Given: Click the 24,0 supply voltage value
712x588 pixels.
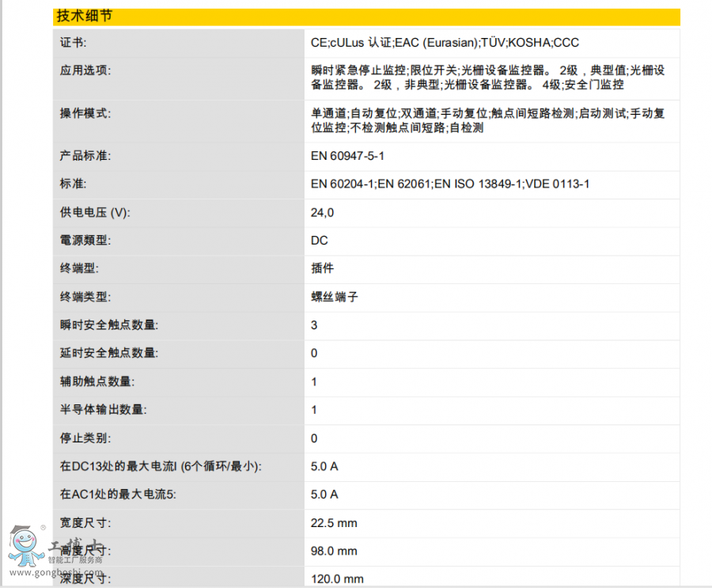Looking at the screenshot, I should point(323,212).
